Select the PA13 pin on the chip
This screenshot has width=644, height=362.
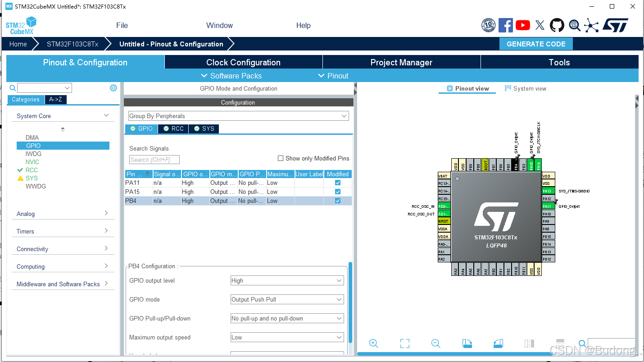548,191
